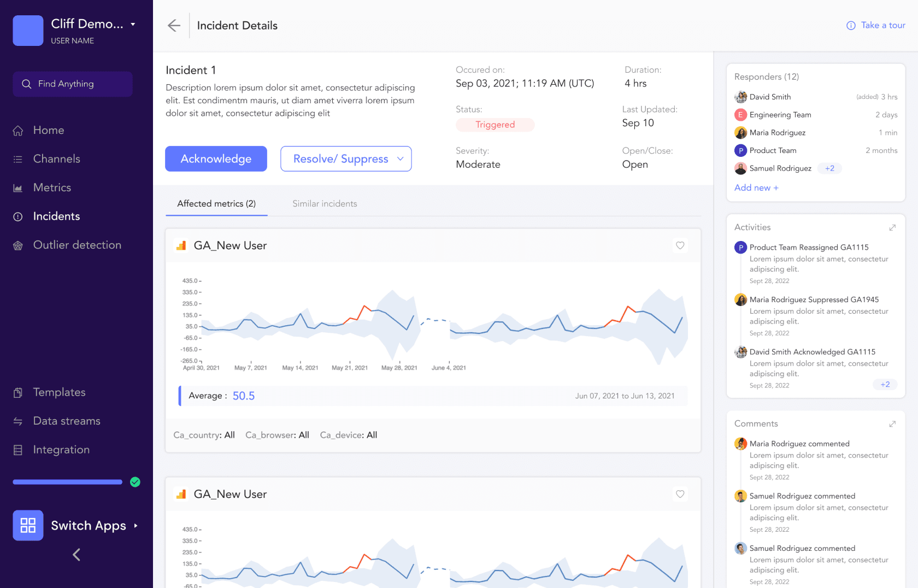Show +2 more responders
918x588 pixels.
829,168
